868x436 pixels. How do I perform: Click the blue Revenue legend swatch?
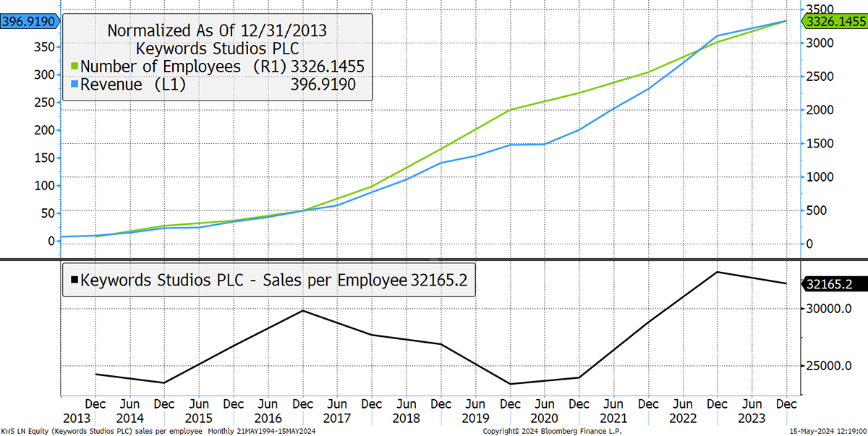coord(74,85)
